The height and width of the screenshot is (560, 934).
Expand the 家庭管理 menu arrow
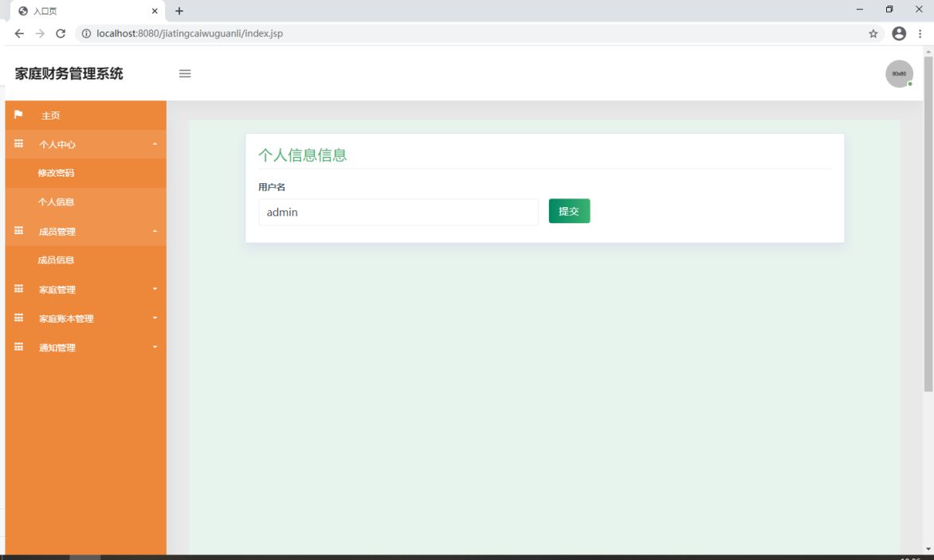[x=155, y=288]
